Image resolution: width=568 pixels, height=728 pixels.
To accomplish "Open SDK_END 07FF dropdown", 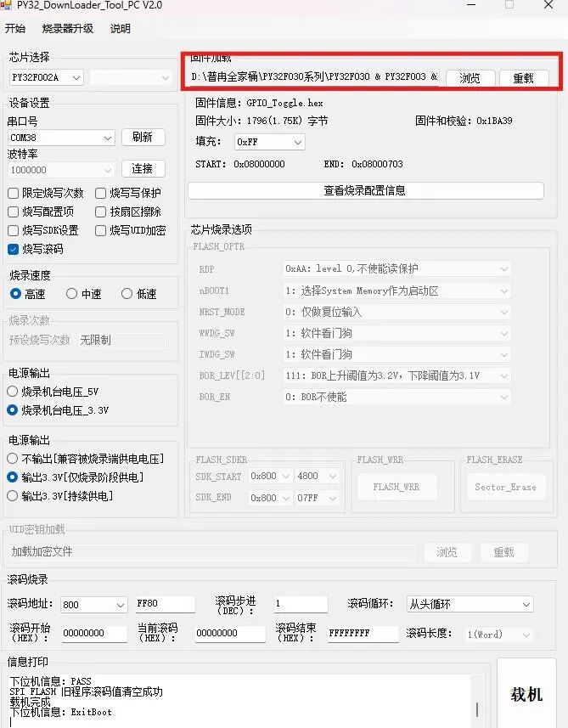I will pyautogui.click(x=317, y=498).
